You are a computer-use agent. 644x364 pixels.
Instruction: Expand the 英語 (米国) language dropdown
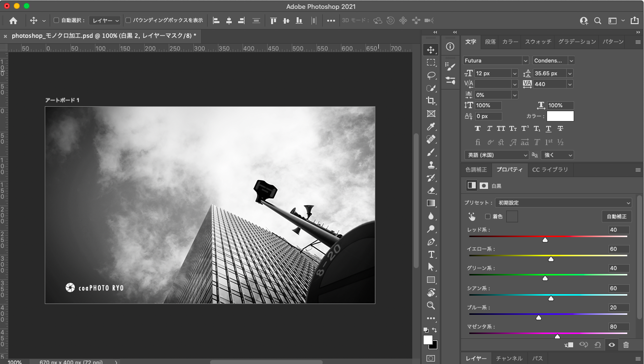pyautogui.click(x=496, y=155)
